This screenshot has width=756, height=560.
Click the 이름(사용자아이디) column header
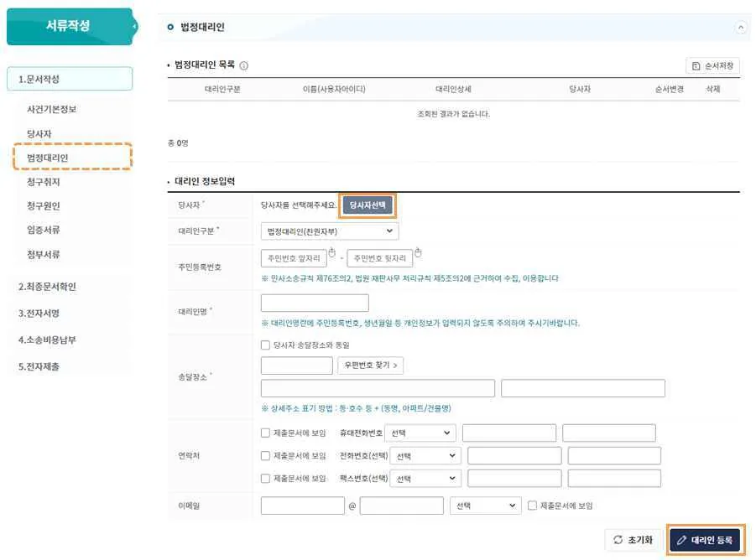pyautogui.click(x=334, y=89)
